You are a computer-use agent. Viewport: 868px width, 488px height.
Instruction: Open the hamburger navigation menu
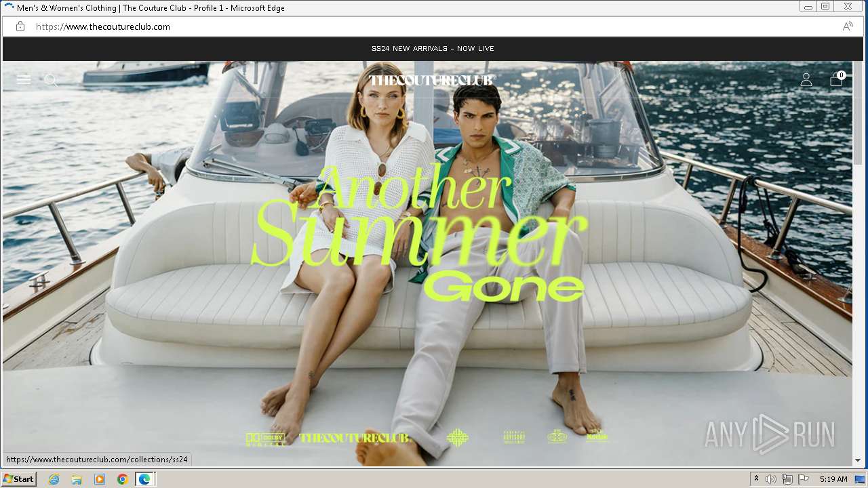click(x=24, y=79)
